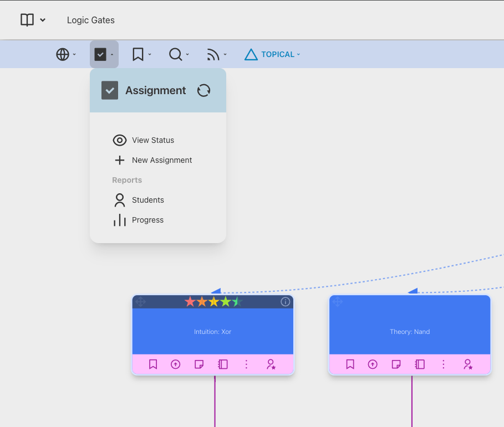
Task: Click the star rating on Intuition: Xor
Action: pos(213,302)
